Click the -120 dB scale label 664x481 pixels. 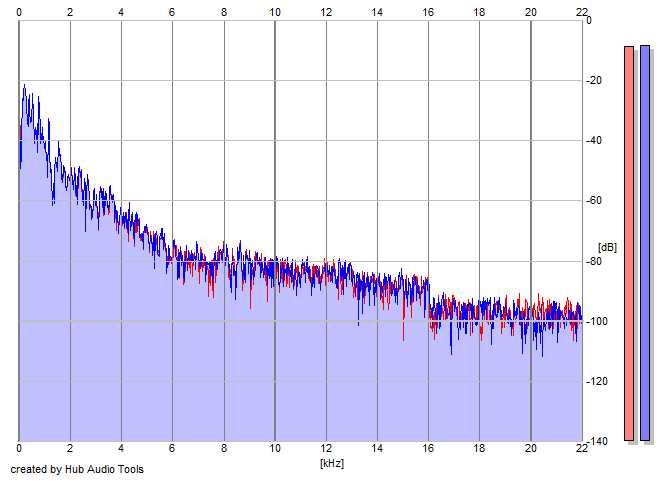coord(596,381)
